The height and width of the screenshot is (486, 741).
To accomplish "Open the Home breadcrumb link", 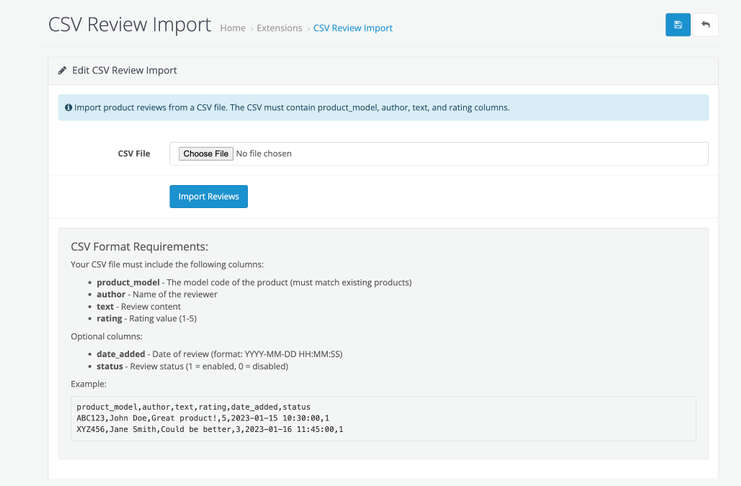I will pyautogui.click(x=233, y=28).
